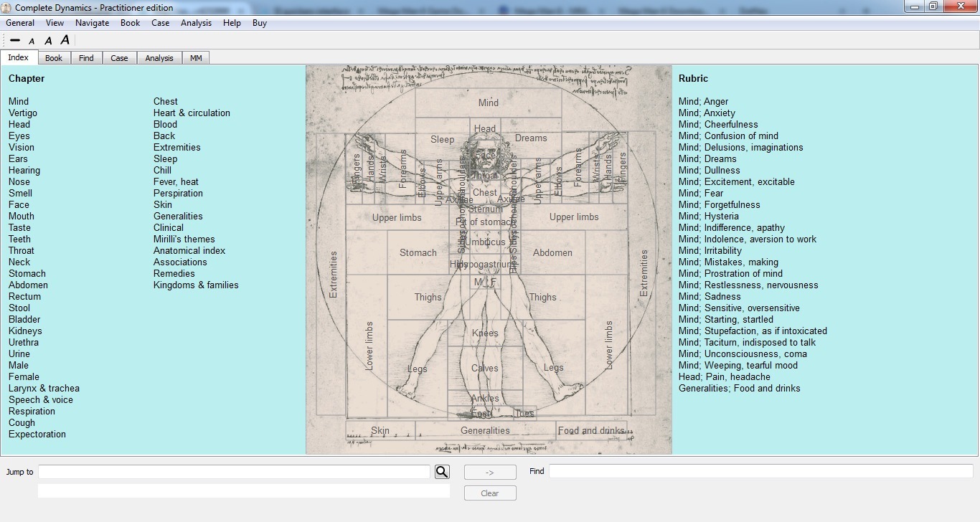
Task: Click the Calves region on the diagram
Action: pyautogui.click(x=485, y=369)
